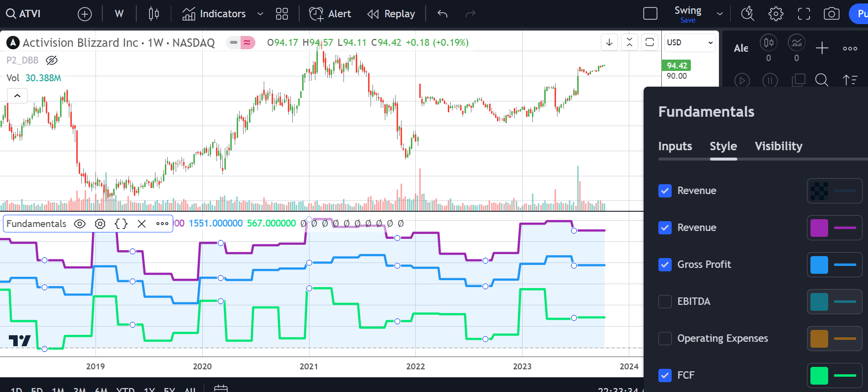Undo the last chart action

442,14
